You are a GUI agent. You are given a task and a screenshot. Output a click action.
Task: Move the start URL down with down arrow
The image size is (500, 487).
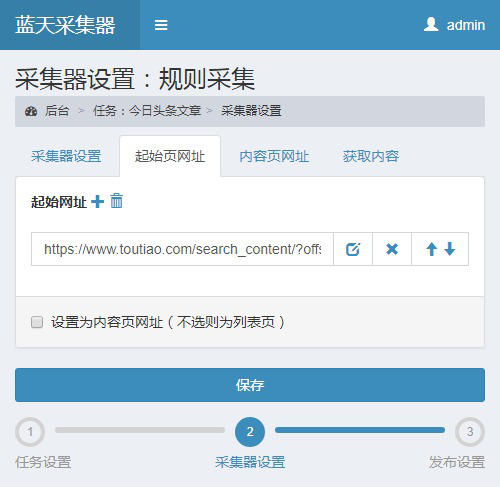450,249
